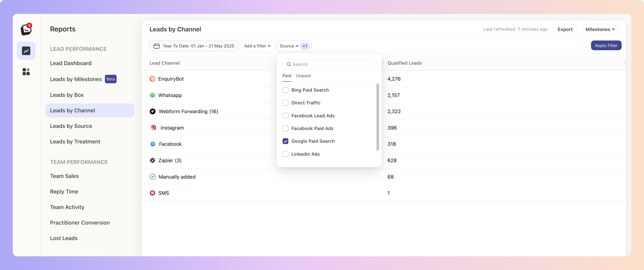Click the 'Last refreshed: 7 minutes ago' text
The image size is (644, 270).
coord(516,29)
